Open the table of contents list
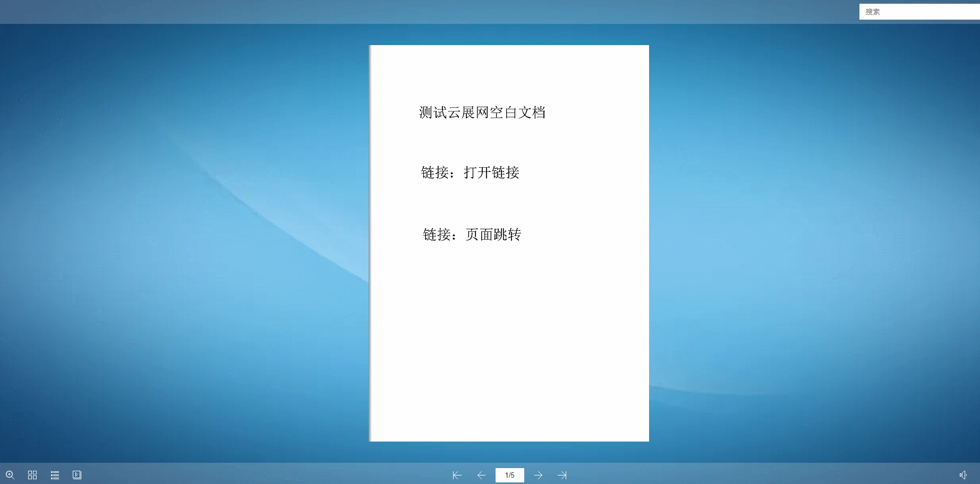 pos(55,475)
